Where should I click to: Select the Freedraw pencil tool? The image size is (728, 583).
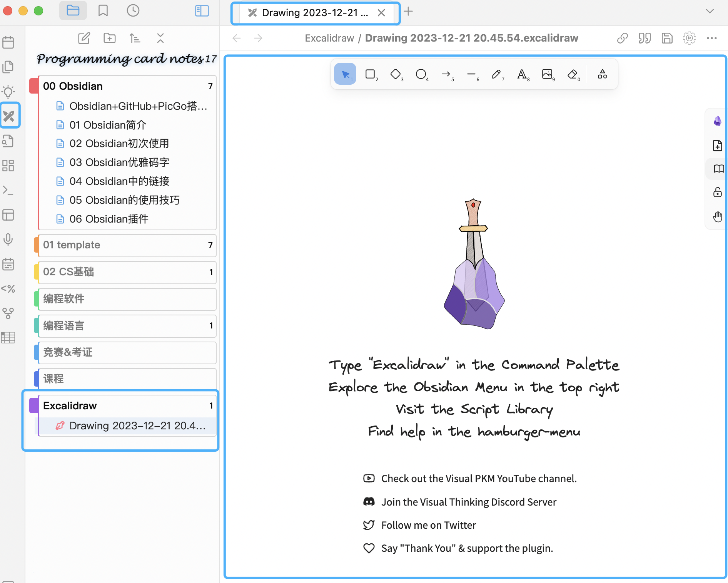pos(497,74)
